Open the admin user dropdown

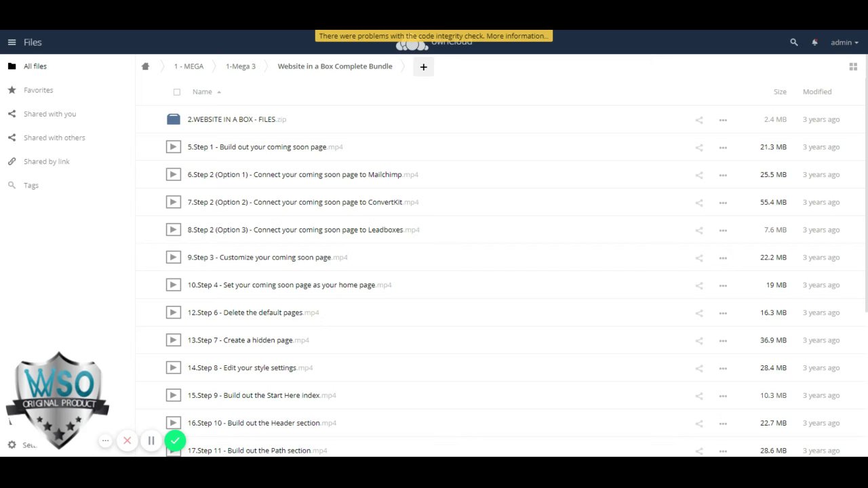coord(844,42)
